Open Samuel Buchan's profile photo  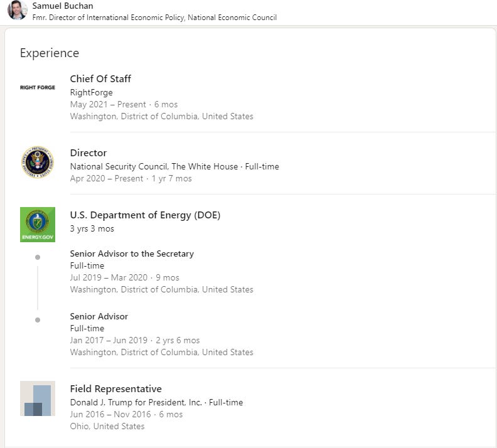pos(18,10)
